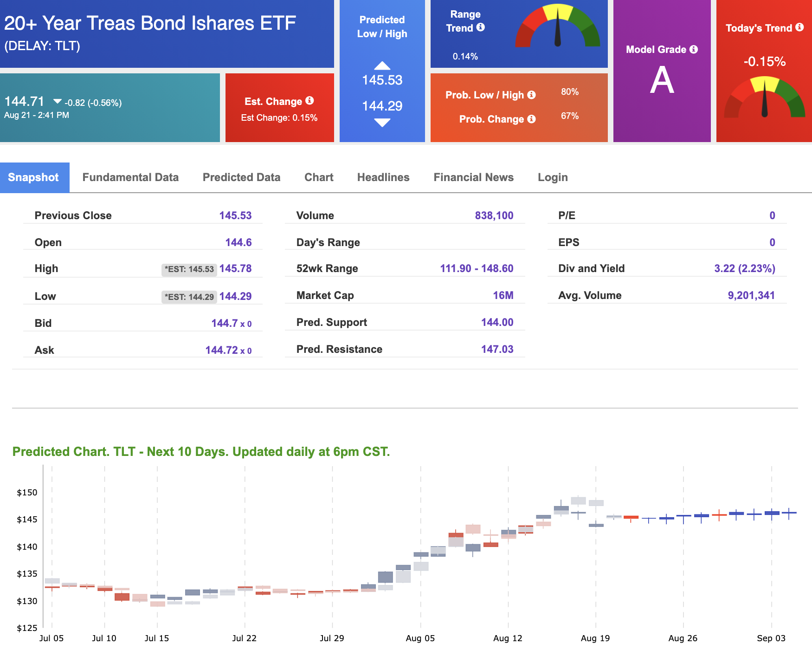Click the 67% probability change value
The height and width of the screenshot is (650, 812).
click(570, 116)
